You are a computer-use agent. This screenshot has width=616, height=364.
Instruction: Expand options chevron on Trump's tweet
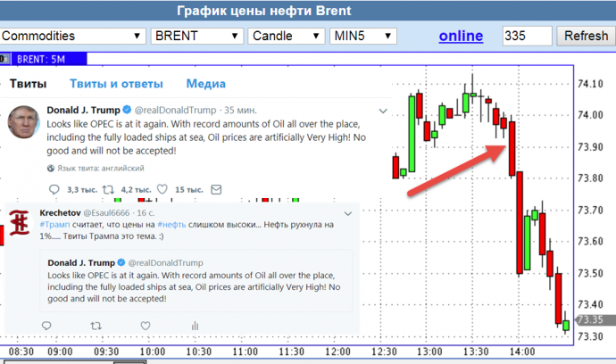[383, 111]
